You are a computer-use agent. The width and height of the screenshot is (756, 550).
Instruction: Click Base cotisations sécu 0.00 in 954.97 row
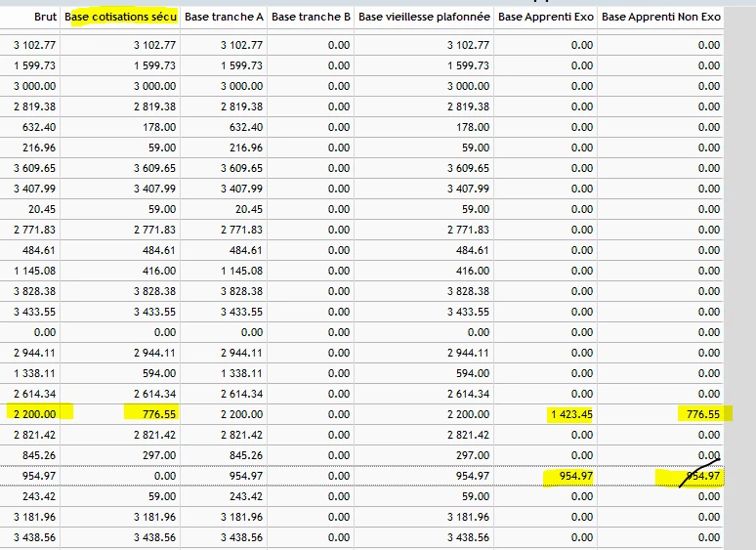(165, 477)
